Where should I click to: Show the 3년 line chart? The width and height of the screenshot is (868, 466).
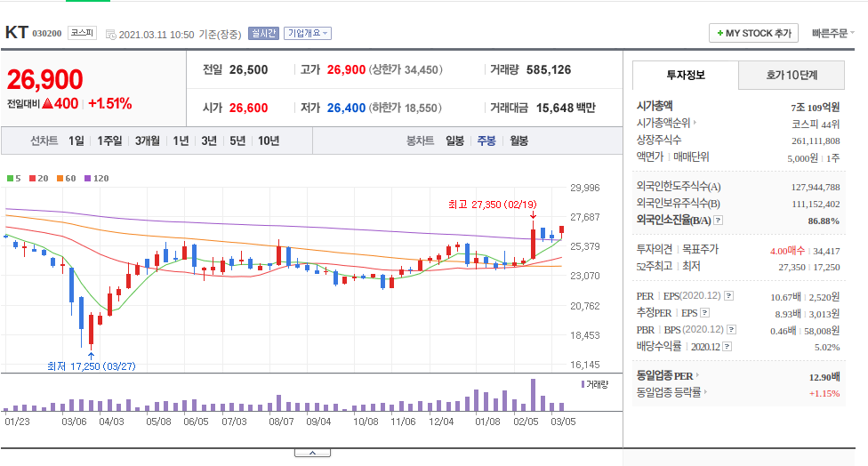tap(209, 141)
